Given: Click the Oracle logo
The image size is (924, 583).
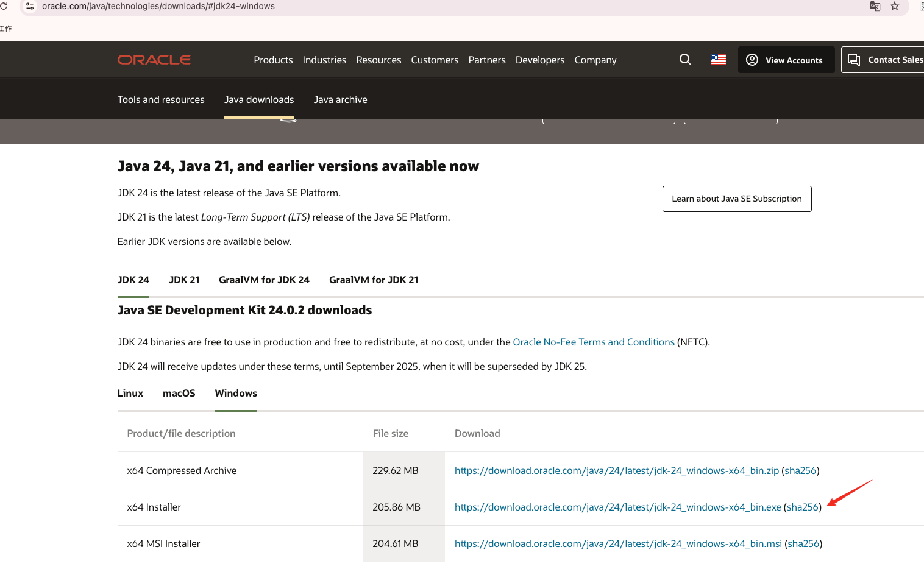Looking at the screenshot, I should 154,60.
